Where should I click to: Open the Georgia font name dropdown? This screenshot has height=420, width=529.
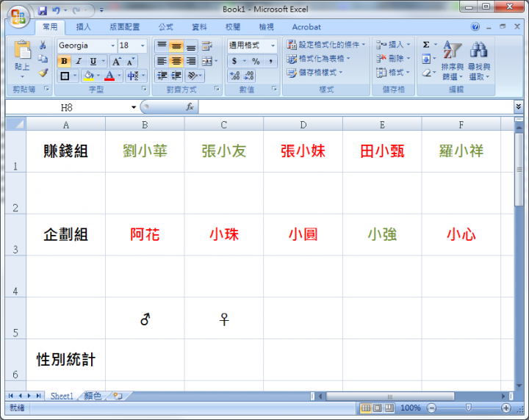112,46
